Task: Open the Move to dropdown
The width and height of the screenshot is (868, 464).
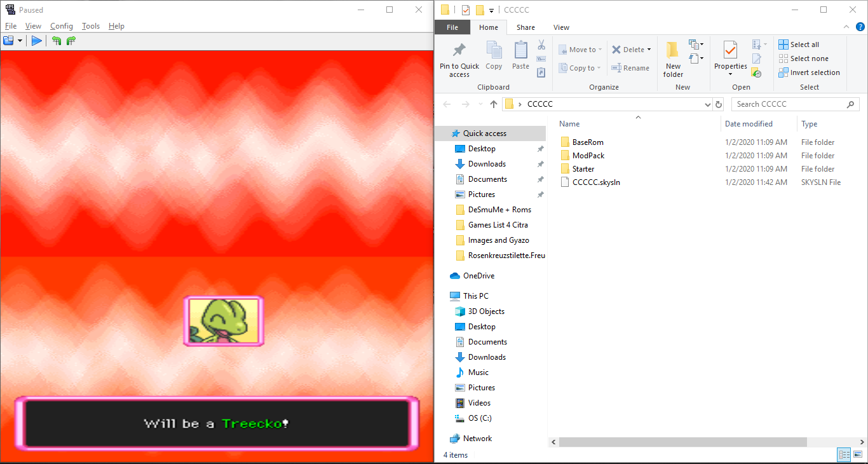Action: coord(580,50)
